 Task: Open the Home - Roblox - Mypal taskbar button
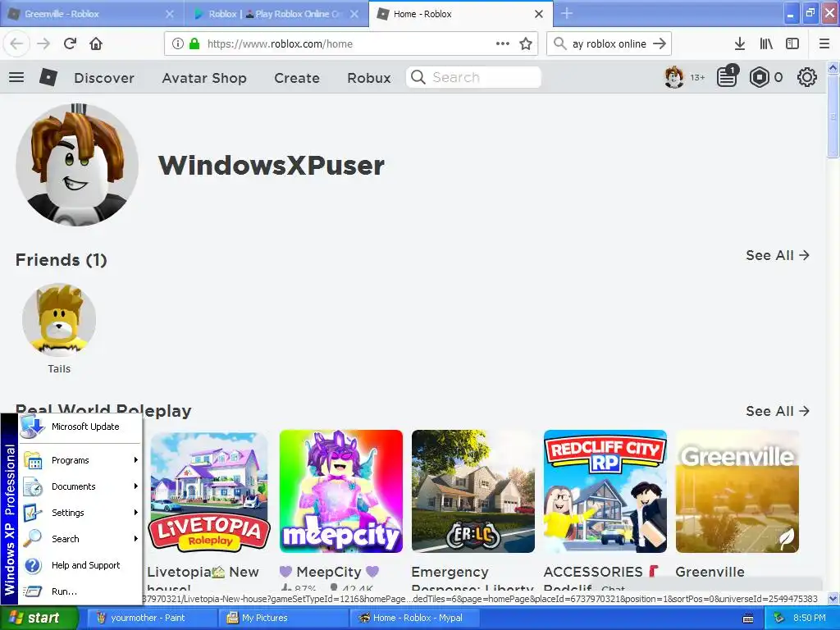click(414, 618)
